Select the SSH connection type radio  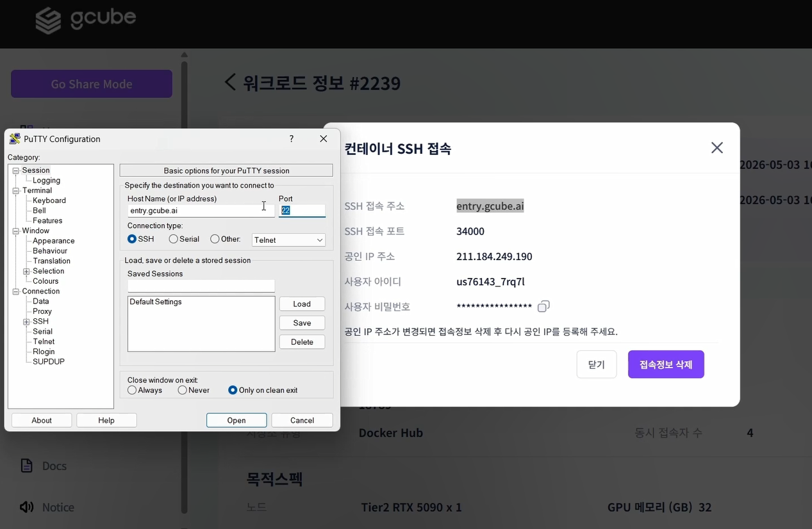click(x=132, y=239)
